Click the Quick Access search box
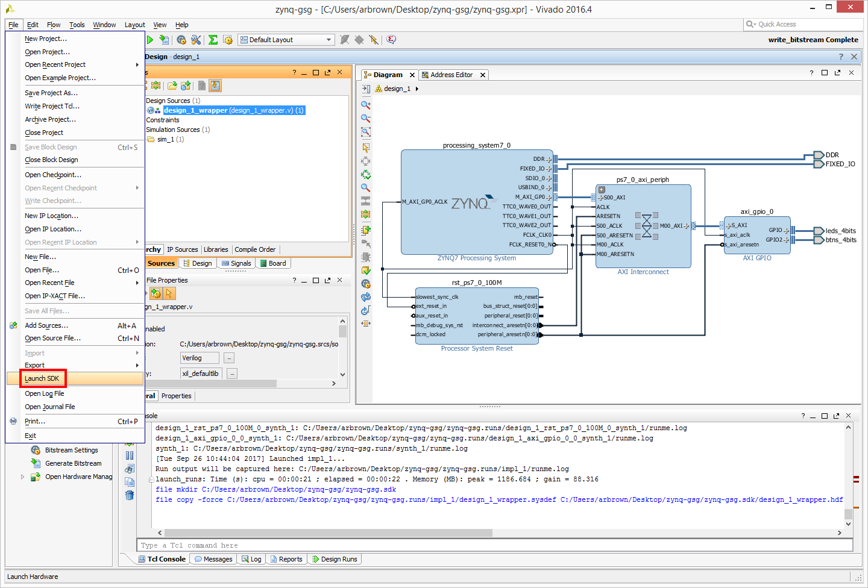This screenshot has width=868, height=588. 804,24
